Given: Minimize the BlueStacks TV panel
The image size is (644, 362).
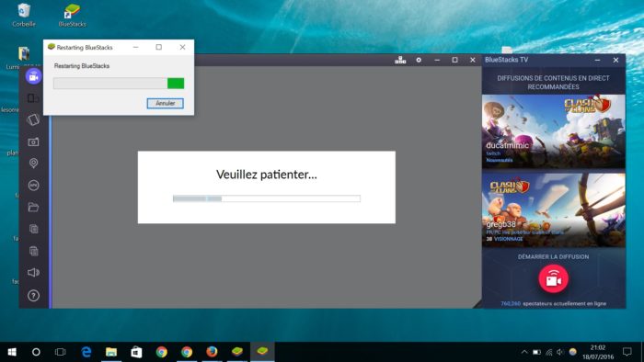Looking at the screenshot, I should click(598, 60).
